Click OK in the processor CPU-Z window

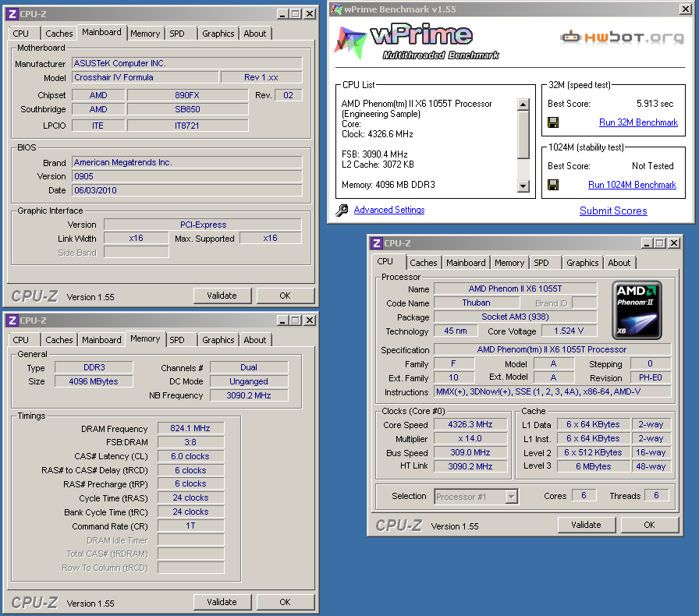[x=650, y=525]
